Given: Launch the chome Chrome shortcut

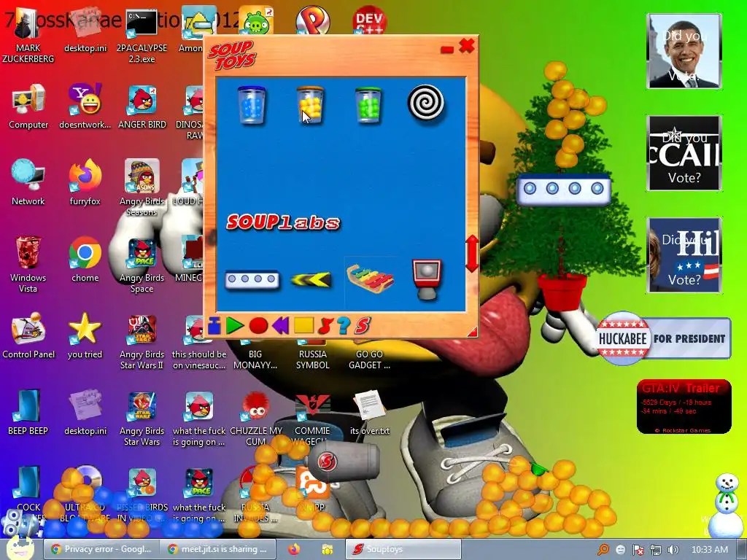Looking at the screenshot, I should pos(85,260).
